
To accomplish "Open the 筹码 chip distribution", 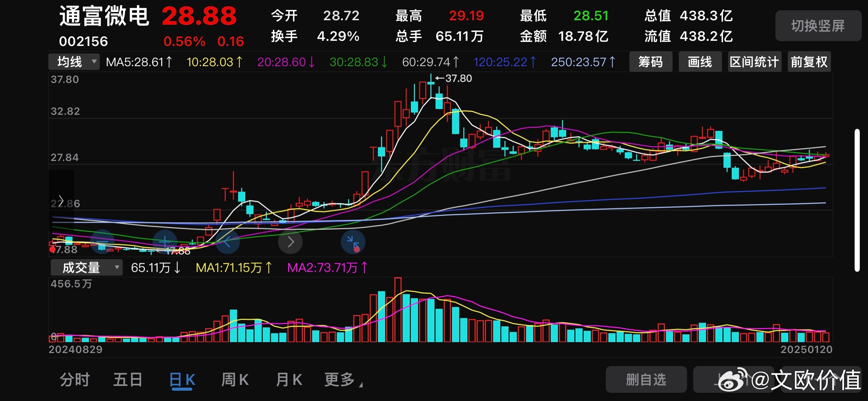I will [x=651, y=62].
